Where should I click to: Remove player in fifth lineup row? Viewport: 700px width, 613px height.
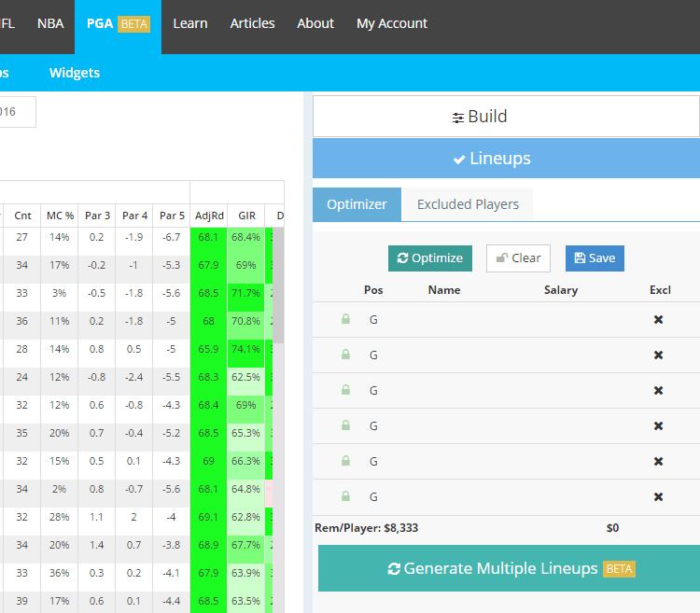click(x=658, y=461)
